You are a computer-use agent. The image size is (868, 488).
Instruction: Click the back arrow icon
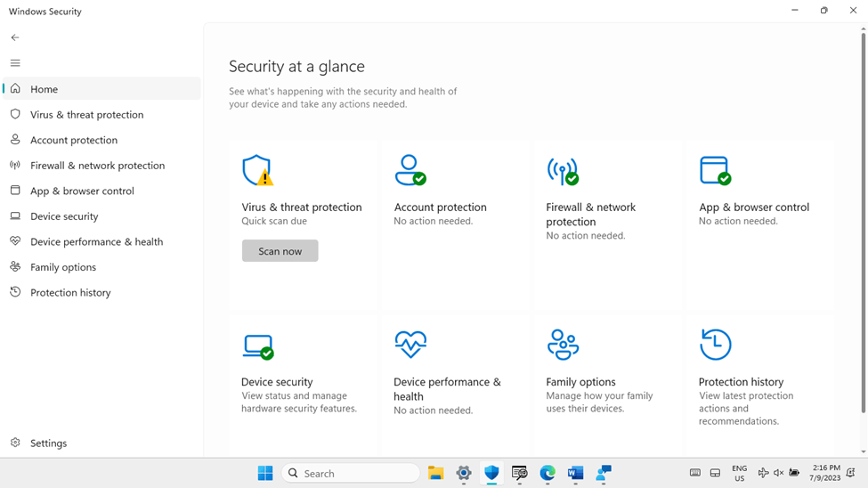click(x=15, y=37)
